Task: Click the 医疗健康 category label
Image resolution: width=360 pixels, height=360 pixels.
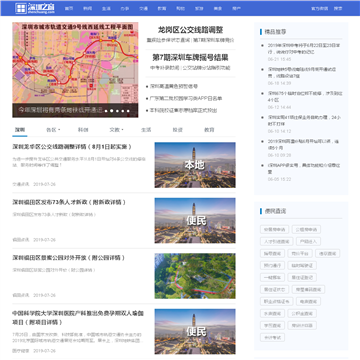Action: pos(21,351)
